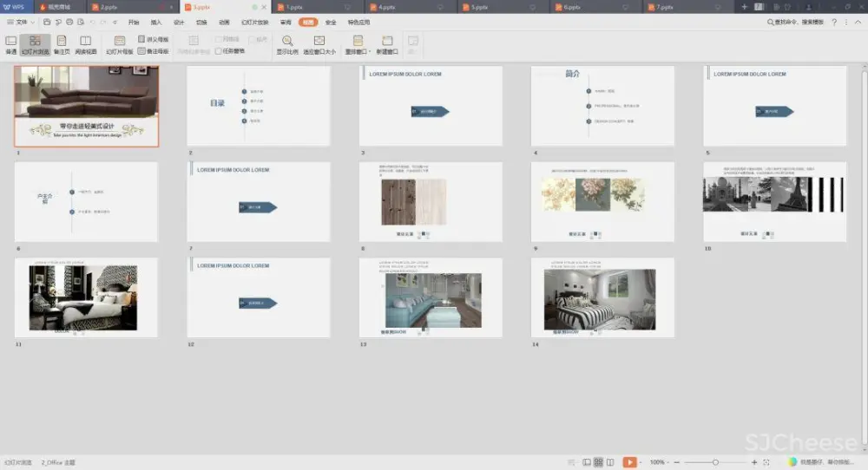The height and width of the screenshot is (470, 868).
Task: Switch to Normal view (普通) in ribbon
Action: (10, 44)
